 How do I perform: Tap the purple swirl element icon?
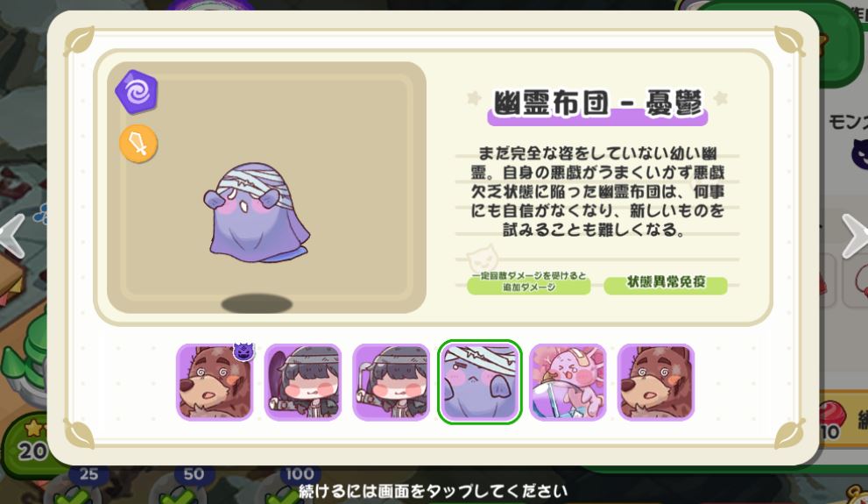coord(137,92)
